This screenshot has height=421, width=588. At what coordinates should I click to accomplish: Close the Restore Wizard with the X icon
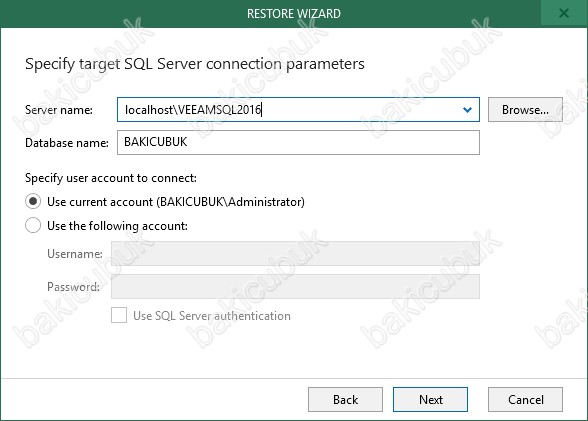coord(564,13)
